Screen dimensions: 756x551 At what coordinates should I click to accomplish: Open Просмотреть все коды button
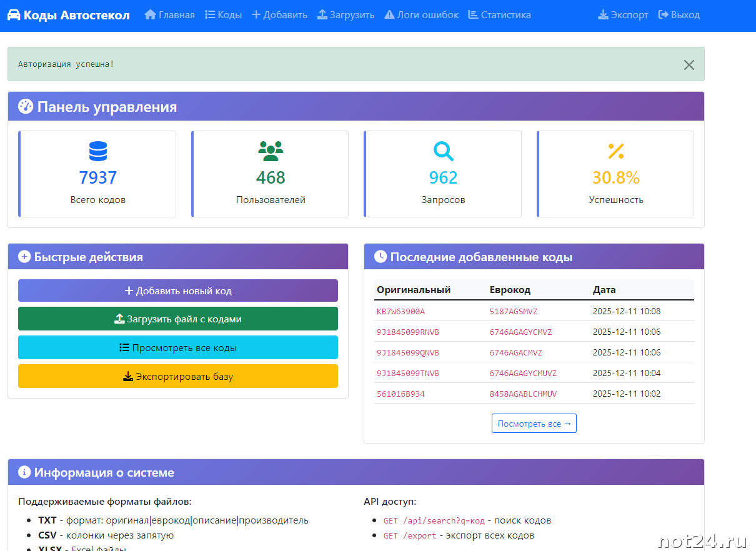click(178, 347)
